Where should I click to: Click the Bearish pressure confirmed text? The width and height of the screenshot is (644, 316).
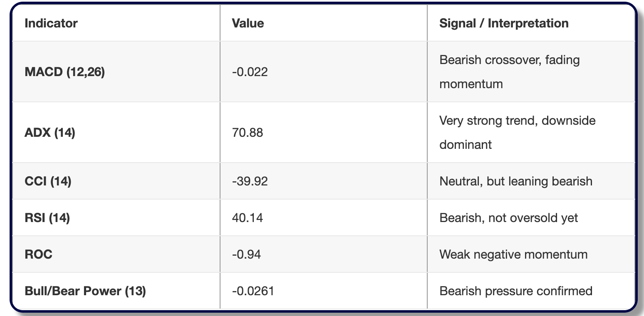point(516,291)
